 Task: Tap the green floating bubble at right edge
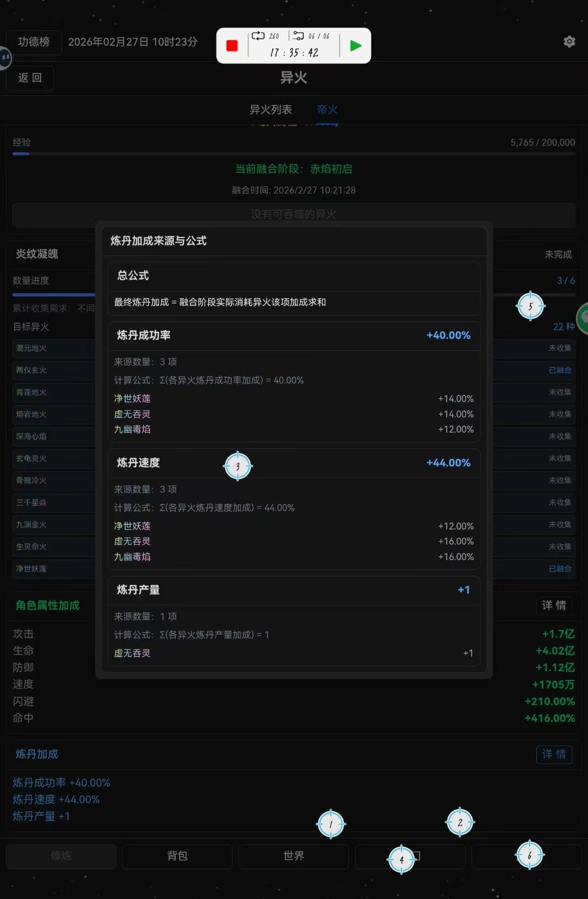(x=583, y=318)
